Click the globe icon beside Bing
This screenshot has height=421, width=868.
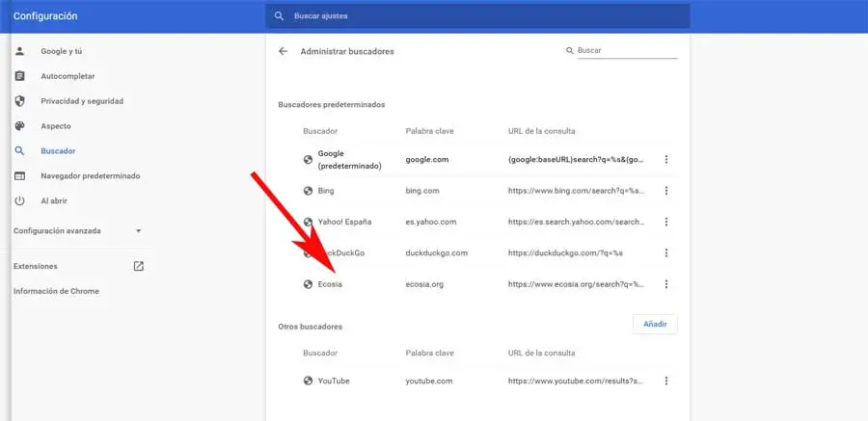click(308, 191)
